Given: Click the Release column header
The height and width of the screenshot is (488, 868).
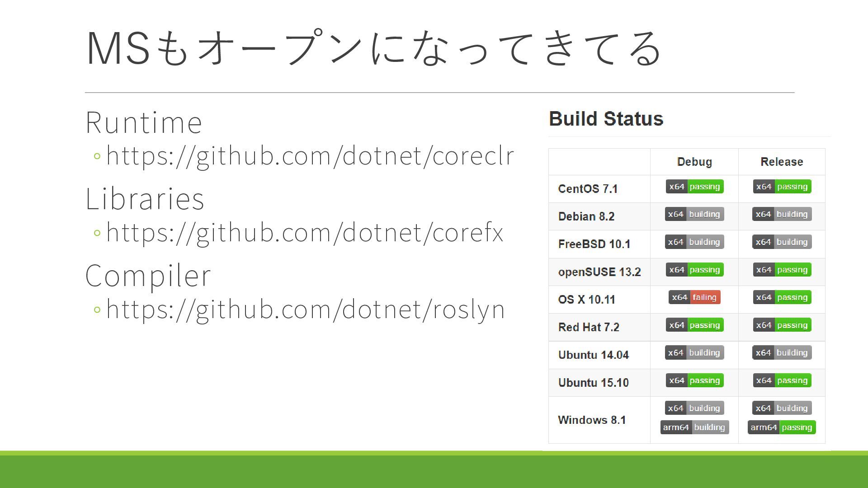Looking at the screenshot, I should click(x=782, y=162).
